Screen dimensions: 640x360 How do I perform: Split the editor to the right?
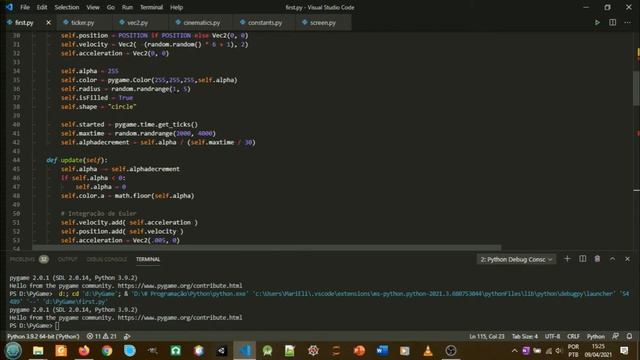(612, 22)
